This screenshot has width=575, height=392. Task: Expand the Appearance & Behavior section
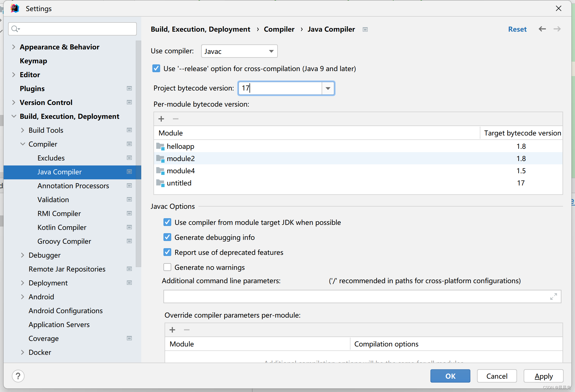click(14, 47)
